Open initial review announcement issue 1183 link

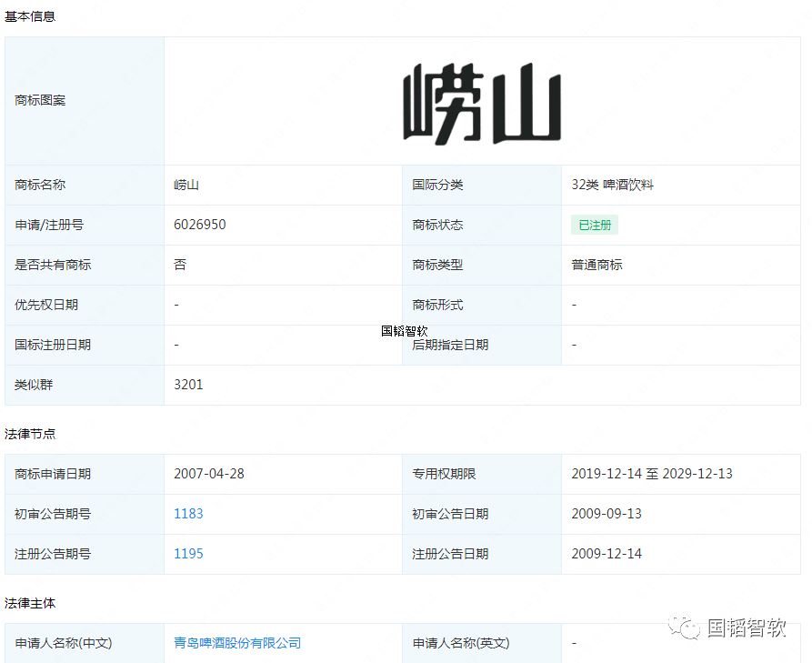(188, 514)
